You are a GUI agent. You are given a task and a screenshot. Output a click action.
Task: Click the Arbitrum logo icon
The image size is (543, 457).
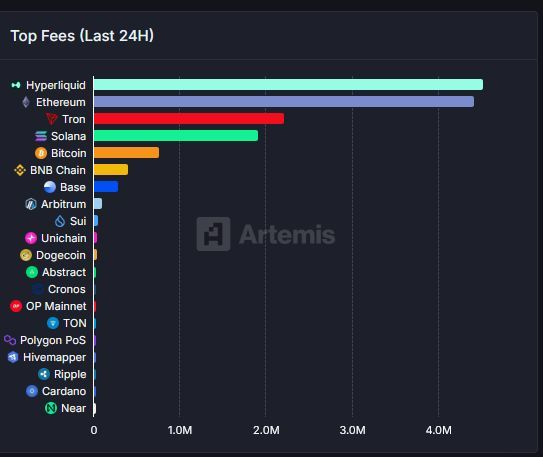pyautogui.click(x=31, y=204)
